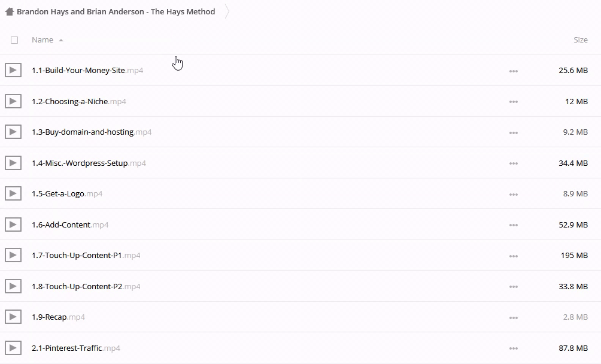Viewport: 601px width, 364px height.
Task: Expand options menu for 1.7-Touch-Up-Content-P1.mp4
Action: coord(513,256)
